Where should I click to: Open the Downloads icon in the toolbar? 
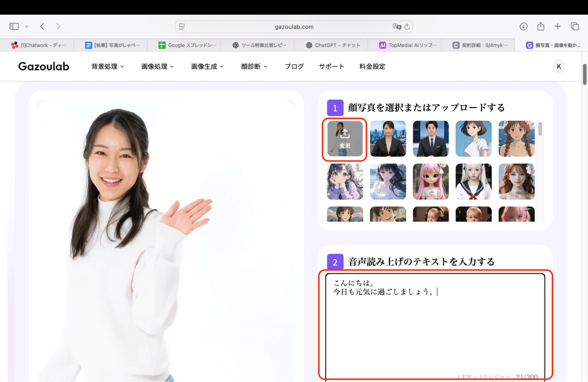(x=524, y=26)
